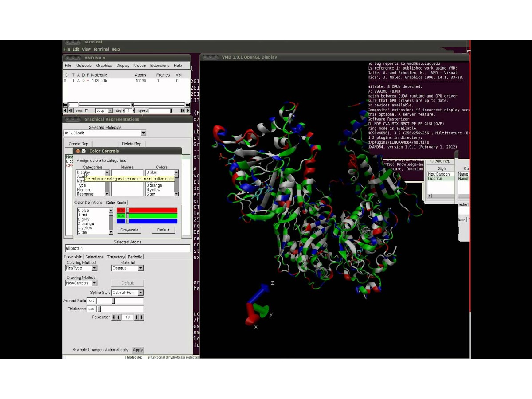Open the Extensions menu in VMD Main
This screenshot has width=532, height=399.
pos(160,66)
